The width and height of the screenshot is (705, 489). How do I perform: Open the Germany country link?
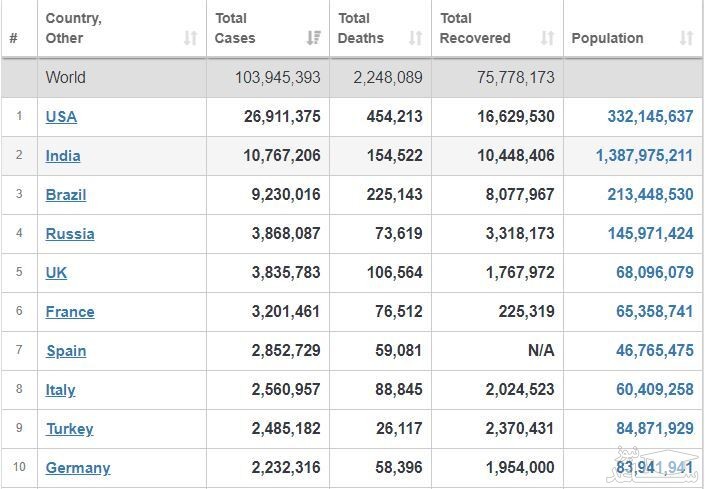point(78,467)
